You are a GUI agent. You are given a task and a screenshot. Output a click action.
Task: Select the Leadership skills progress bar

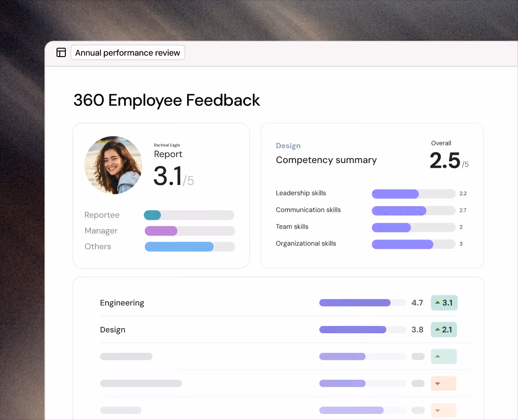(413, 194)
